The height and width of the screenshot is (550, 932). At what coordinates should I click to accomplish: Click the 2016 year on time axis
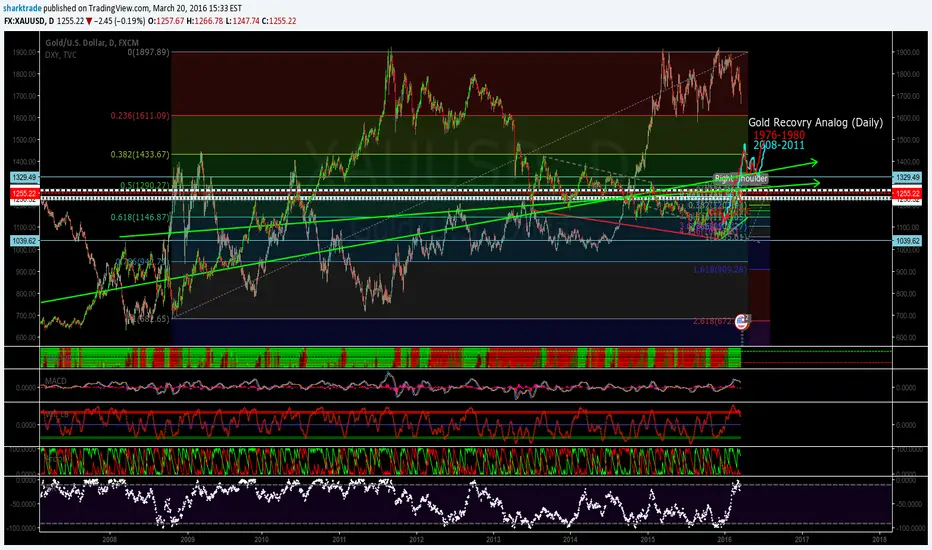tap(725, 539)
